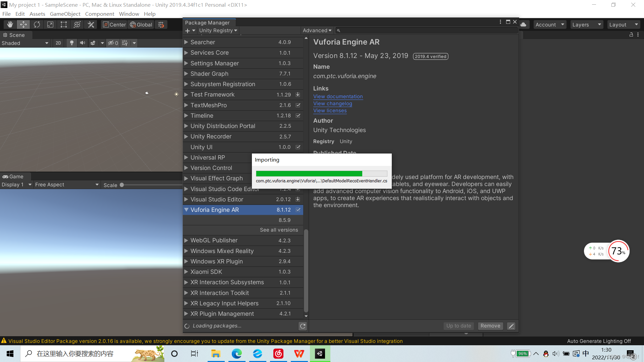Focus the Package Manager search field
Image resolution: width=644 pixels, height=362 pixels.
(x=427, y=31)
